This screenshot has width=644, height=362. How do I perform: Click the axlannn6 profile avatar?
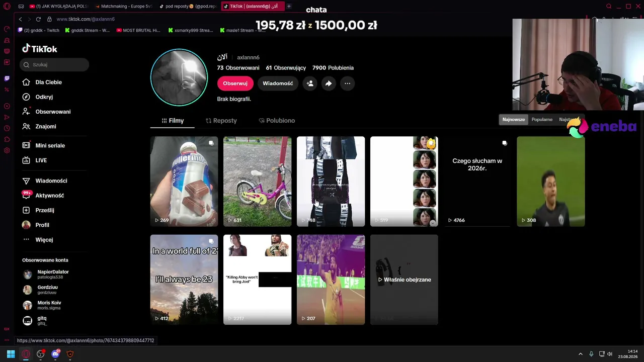(179, 77)
